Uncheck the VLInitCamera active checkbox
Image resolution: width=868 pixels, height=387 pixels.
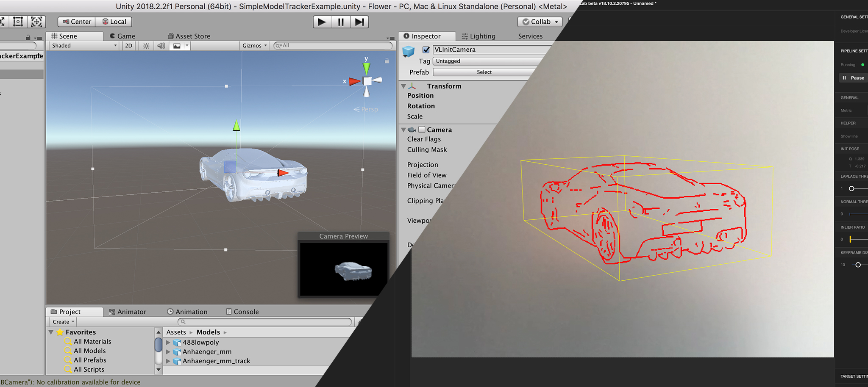tap(426, 50)
